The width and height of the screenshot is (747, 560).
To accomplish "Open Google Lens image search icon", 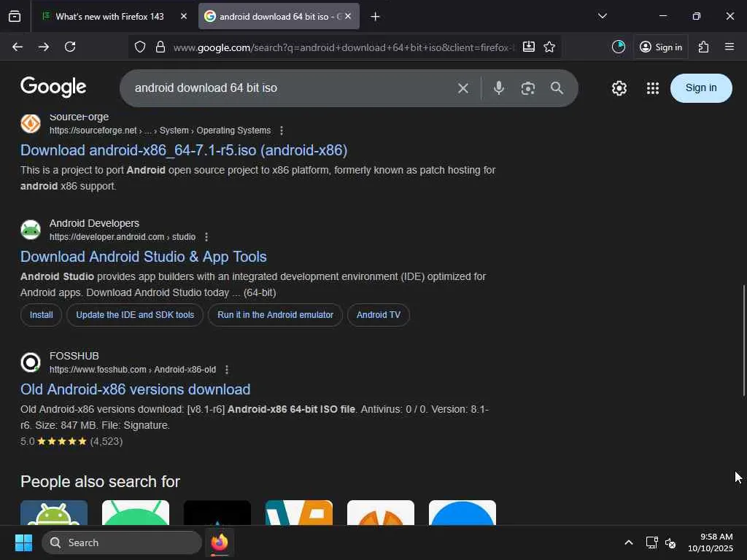I will coord(528,88).
